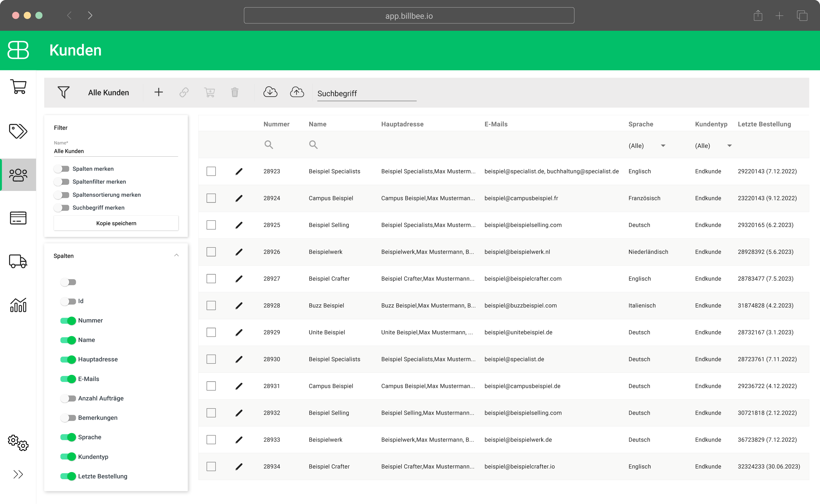820x504 pixels.
Task: Click the Buzz Beispiel customer name
Action: coord(326,306)
